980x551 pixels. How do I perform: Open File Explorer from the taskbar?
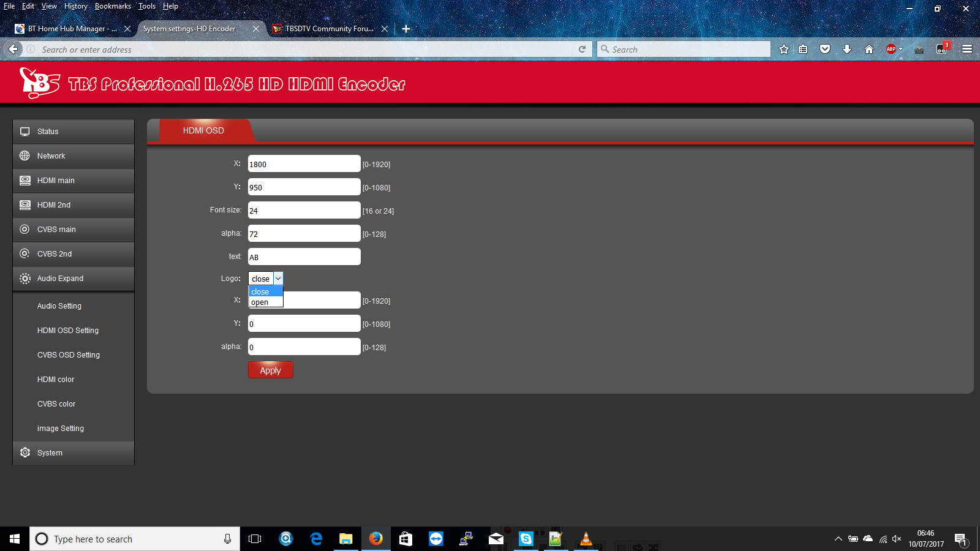click(346, 539)
